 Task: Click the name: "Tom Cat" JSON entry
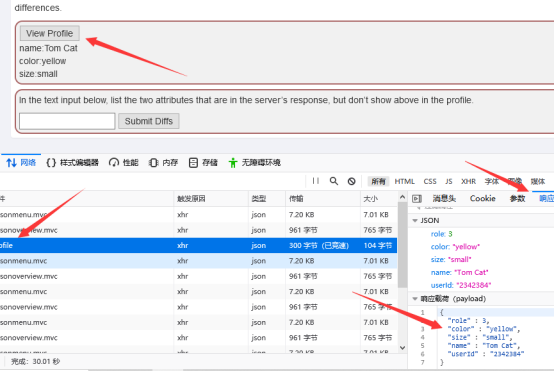point(459,272)
